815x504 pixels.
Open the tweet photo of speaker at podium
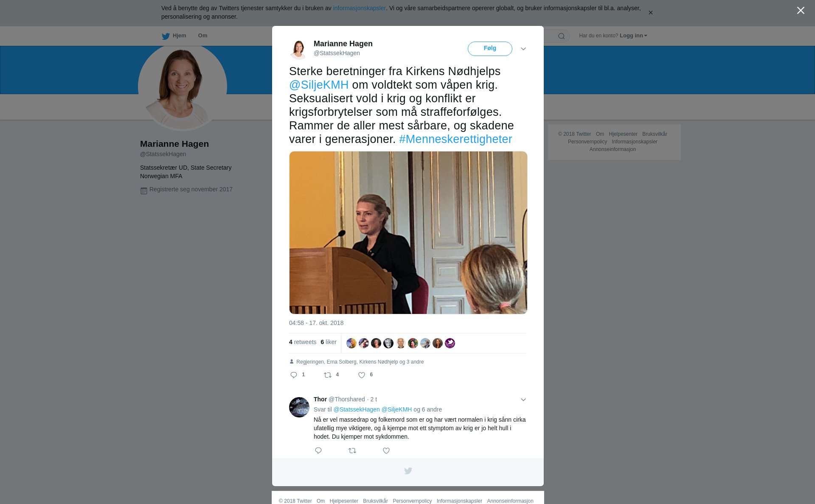408,232
